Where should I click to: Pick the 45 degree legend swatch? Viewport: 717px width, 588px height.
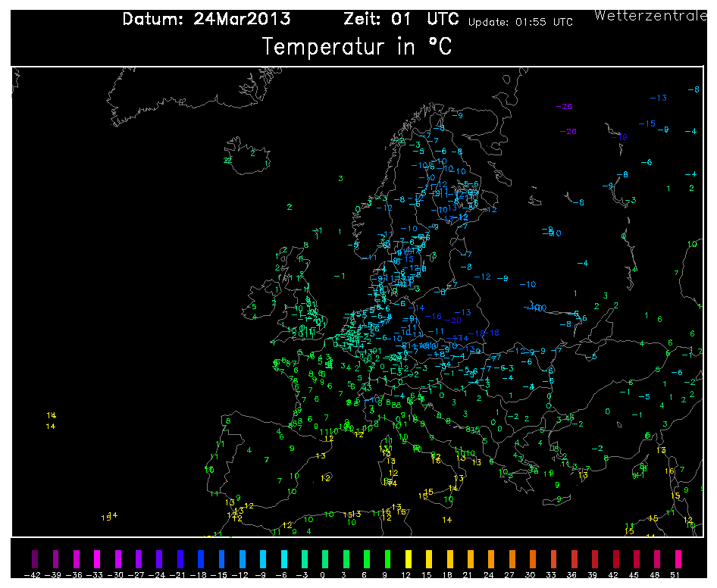point(637,558)
